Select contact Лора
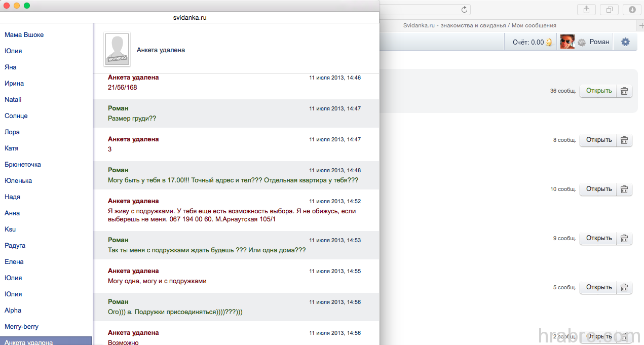Image resolution: width=644 pixels, height=345 pixels. tap(12, 132)
